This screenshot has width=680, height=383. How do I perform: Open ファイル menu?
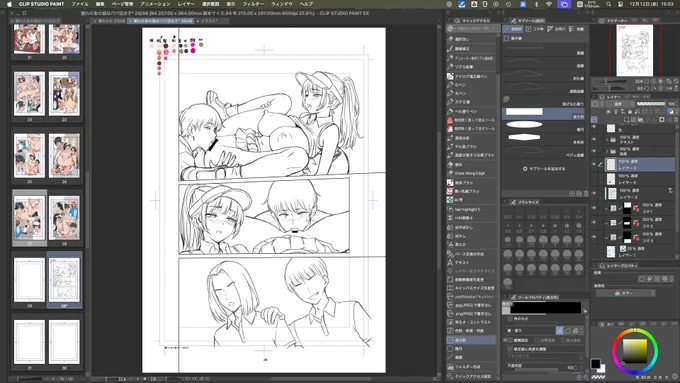pos(80,4)
